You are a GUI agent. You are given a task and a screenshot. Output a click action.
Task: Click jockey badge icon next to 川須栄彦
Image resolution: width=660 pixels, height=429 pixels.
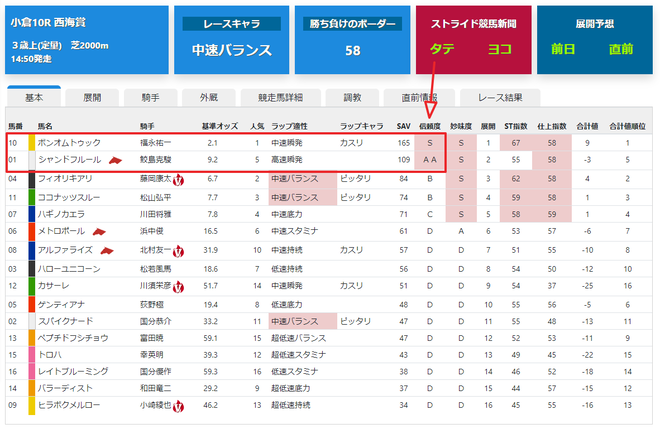(178, 287)
